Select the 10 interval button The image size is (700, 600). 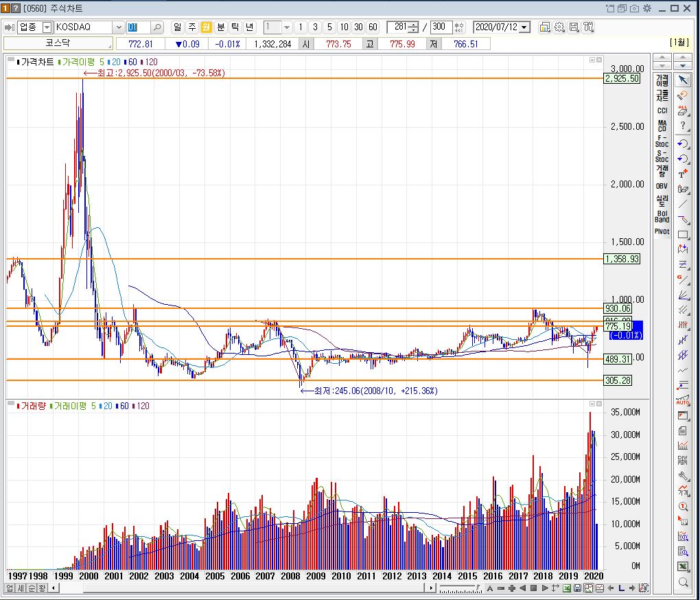coord(344,27)
